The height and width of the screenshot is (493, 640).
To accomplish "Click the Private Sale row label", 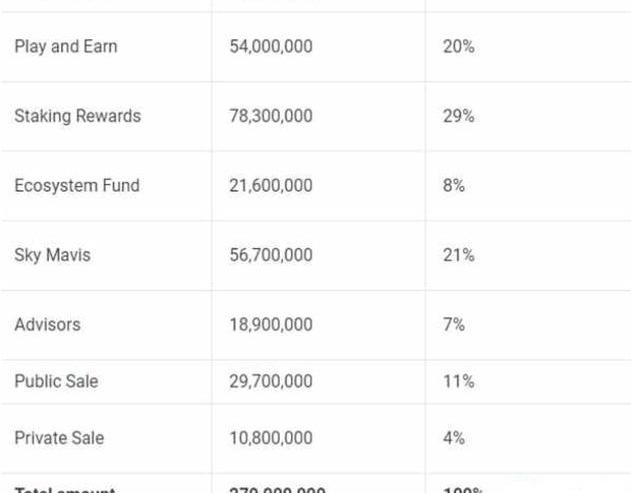I will tap(59, 438).
